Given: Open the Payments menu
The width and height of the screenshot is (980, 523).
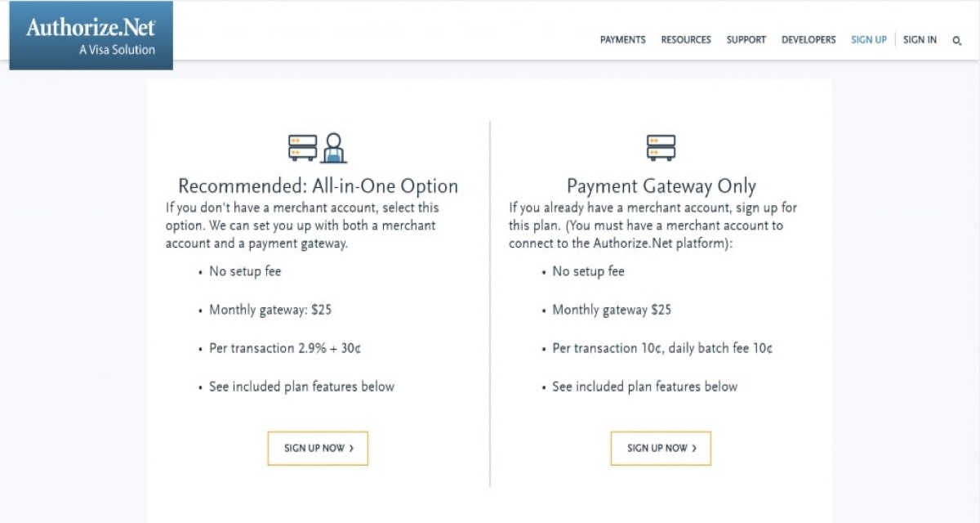Looking at the screenshot, I should pos(622,40).
